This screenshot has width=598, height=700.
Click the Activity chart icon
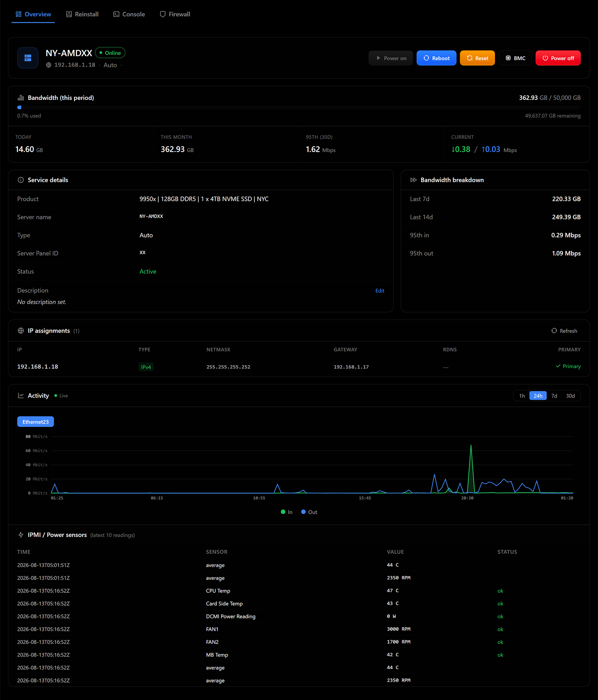point(21,396)
